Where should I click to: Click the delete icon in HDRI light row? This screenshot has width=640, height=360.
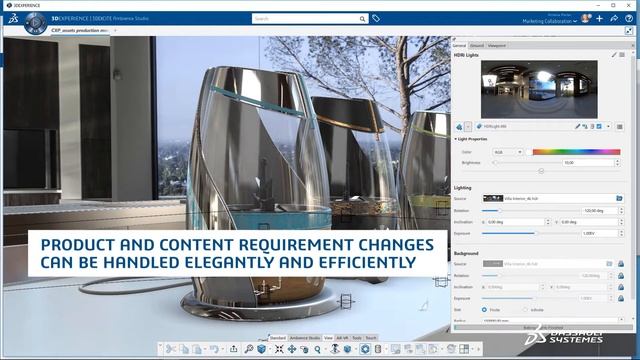pos(592,127)
